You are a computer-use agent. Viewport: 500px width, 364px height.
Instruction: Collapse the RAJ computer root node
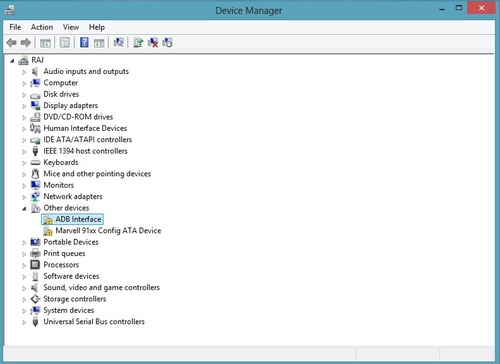coord(12,61)
